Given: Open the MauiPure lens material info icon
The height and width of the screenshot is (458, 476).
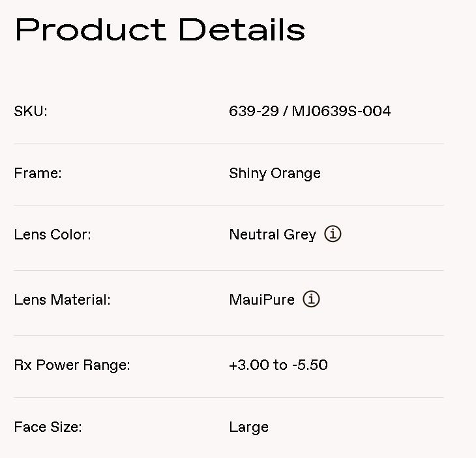Looking at the screenshot, I should (312, 299).
